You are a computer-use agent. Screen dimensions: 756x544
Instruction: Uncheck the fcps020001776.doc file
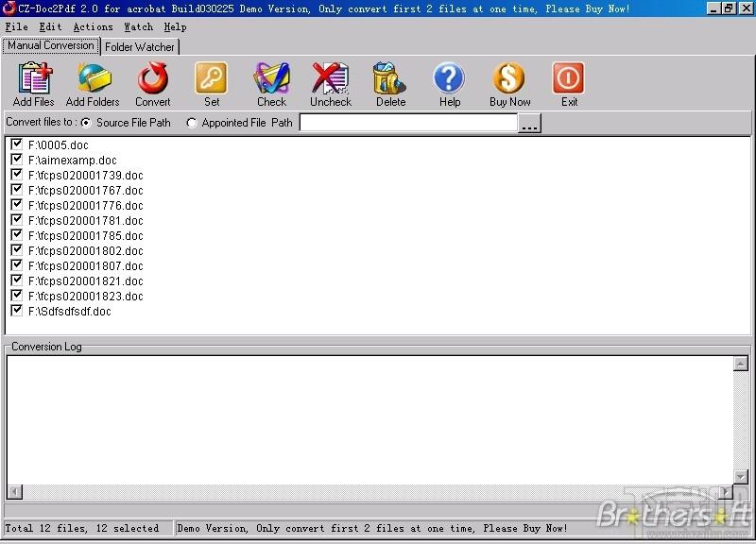pyautogui.click(x=16, y=204)
